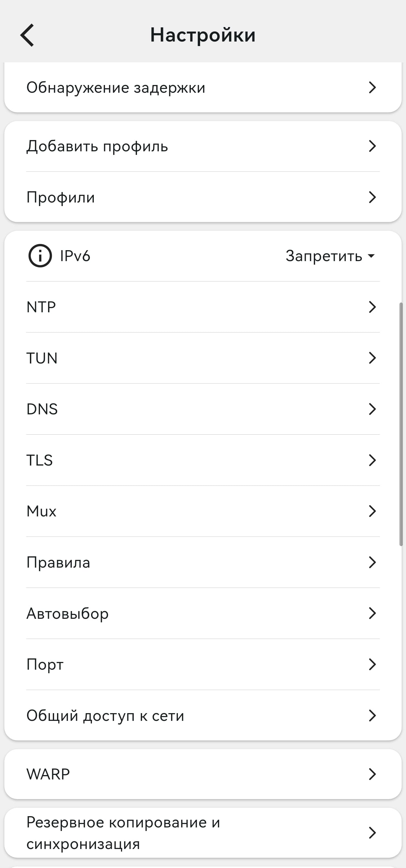This screenshot has width=406, height=868.
Task: Open Mux settings
Action: tap(202, 511)
